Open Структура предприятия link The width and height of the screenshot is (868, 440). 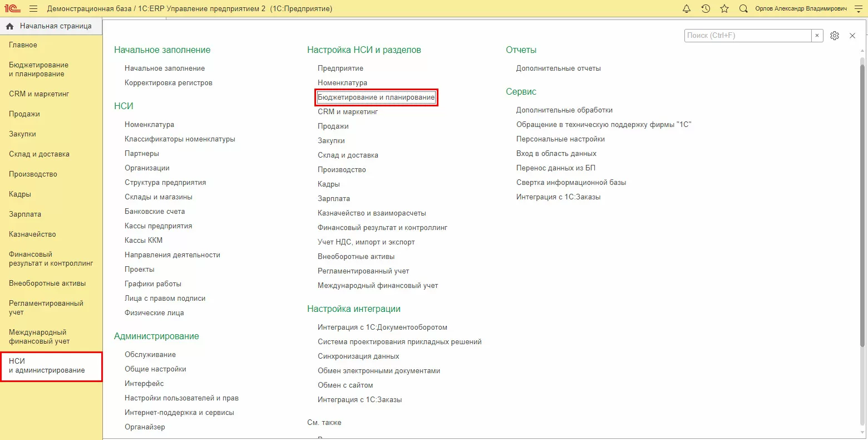point(165,183)
